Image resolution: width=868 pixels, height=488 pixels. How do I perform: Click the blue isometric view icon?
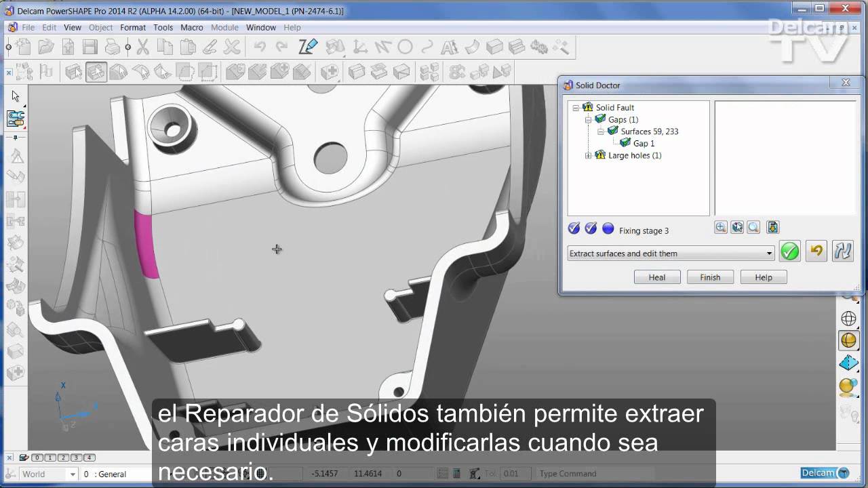(848, 363)
